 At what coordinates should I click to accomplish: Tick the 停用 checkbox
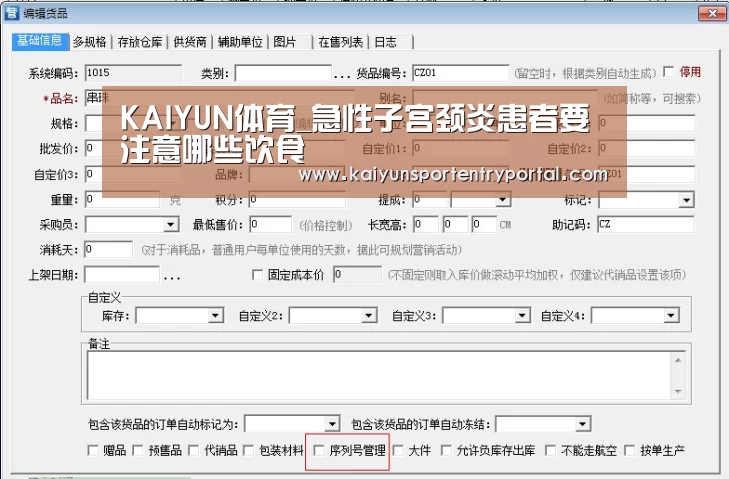669,72
